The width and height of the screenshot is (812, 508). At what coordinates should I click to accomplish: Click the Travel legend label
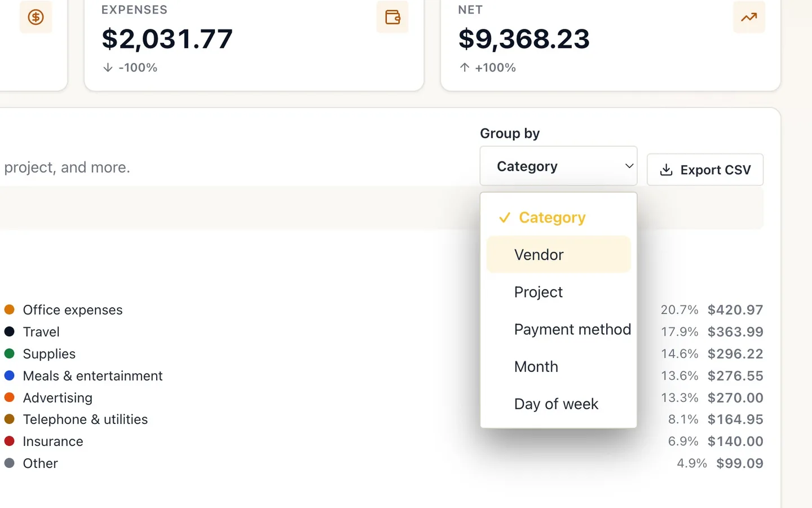point(41,332)
